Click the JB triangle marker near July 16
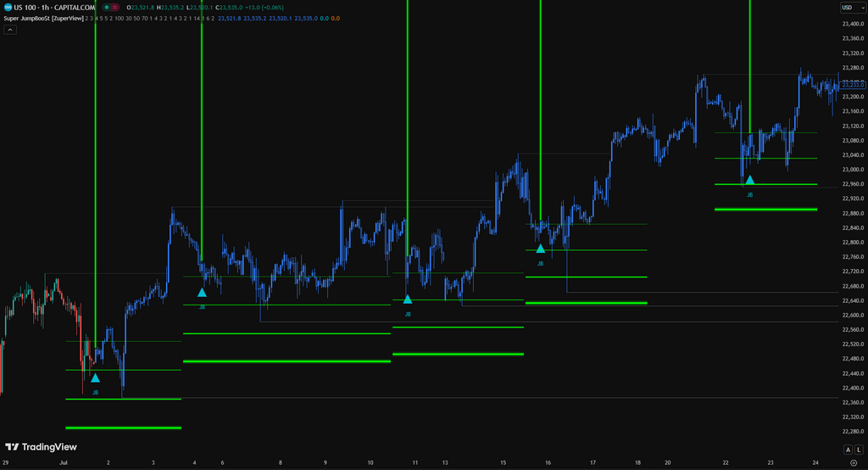This screenshot has height=470, width=868. click(x=540, y=249)
